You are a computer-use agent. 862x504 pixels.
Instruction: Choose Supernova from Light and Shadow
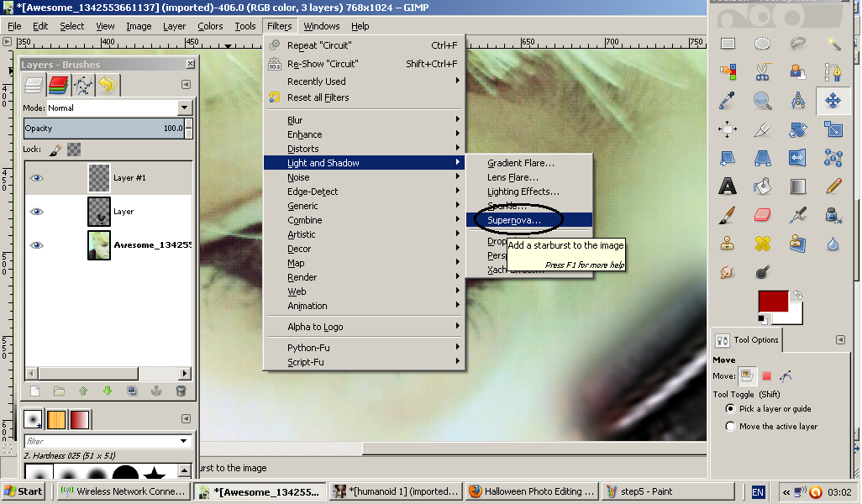pos(514,220)
